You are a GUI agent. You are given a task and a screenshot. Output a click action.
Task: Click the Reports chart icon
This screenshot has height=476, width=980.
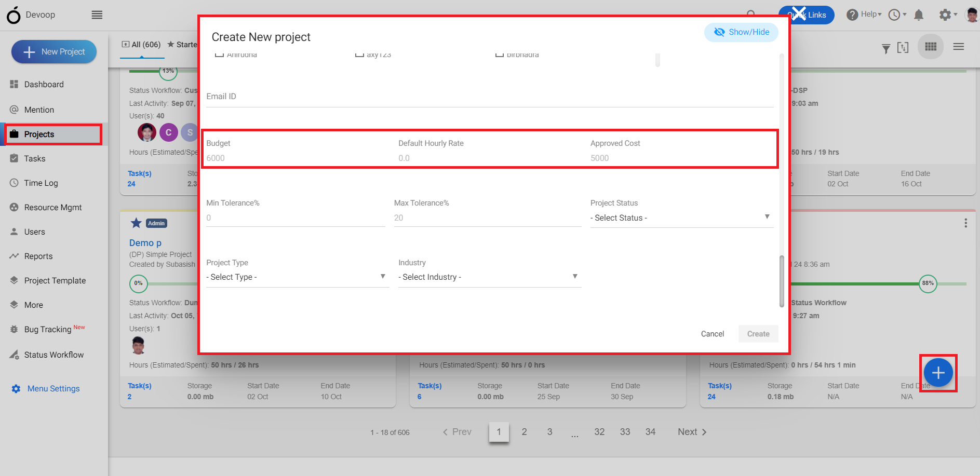[14, 256]
